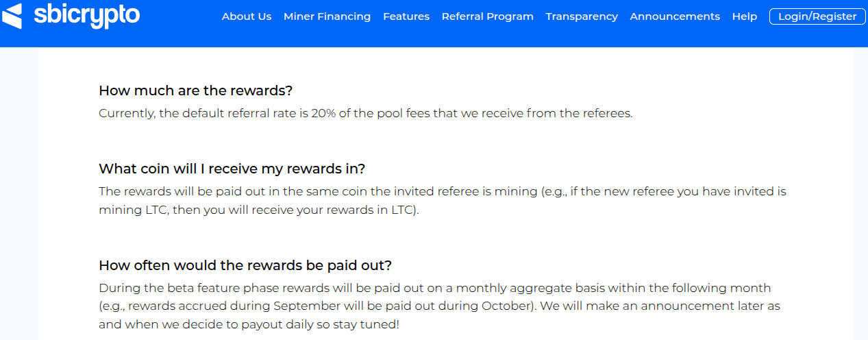The image size is (868, 340).
Task: Select Referral Program in navigation
Action: coord(487,16)
